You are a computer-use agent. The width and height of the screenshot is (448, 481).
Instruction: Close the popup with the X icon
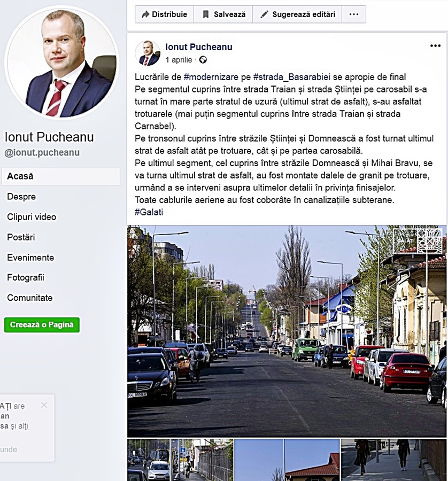tap(44, 405)
